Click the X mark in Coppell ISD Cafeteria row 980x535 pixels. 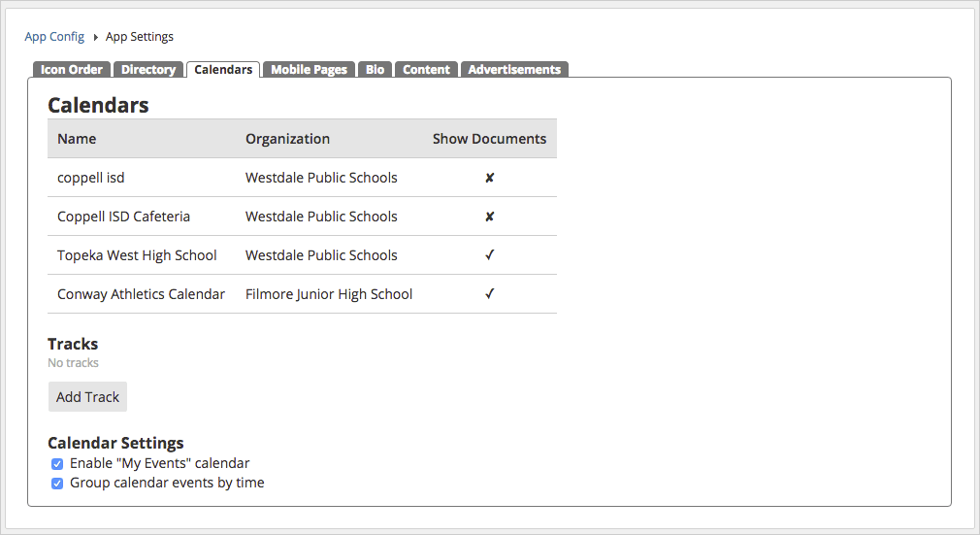(x=489, y=217)
